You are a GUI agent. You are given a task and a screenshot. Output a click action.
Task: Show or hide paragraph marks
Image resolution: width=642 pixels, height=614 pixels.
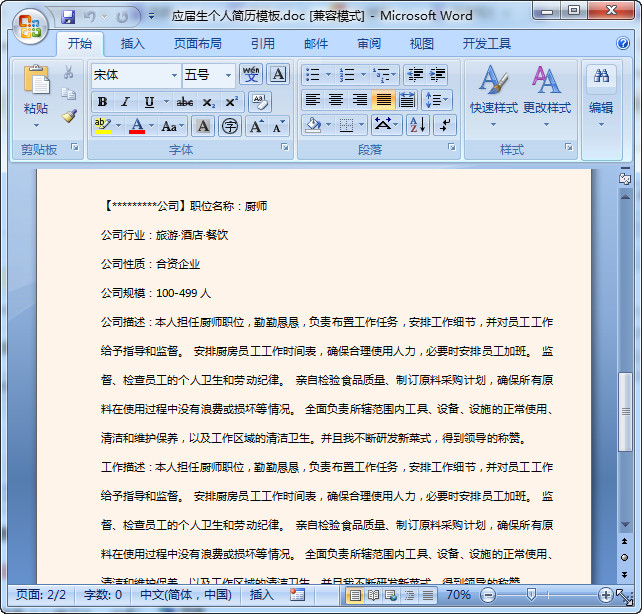tap(445, 124)
